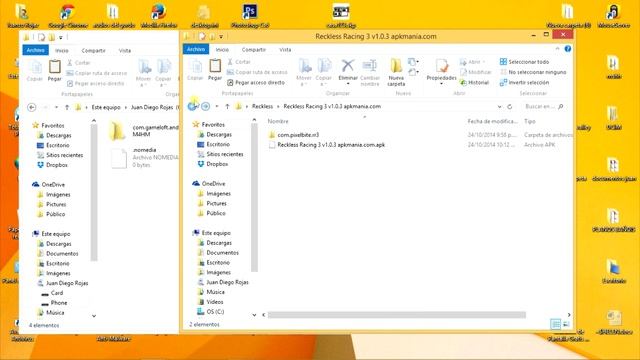The height and width of the screenshot is (360, 640).
Task: Sort by Nombre column header
Action: pos(278,121)
